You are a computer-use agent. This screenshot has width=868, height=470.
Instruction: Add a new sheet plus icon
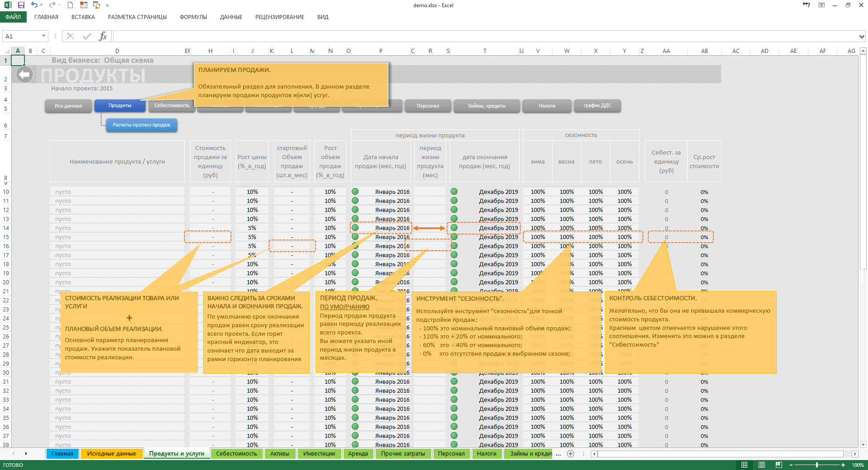pyautogui.click(x=571, y=454)
